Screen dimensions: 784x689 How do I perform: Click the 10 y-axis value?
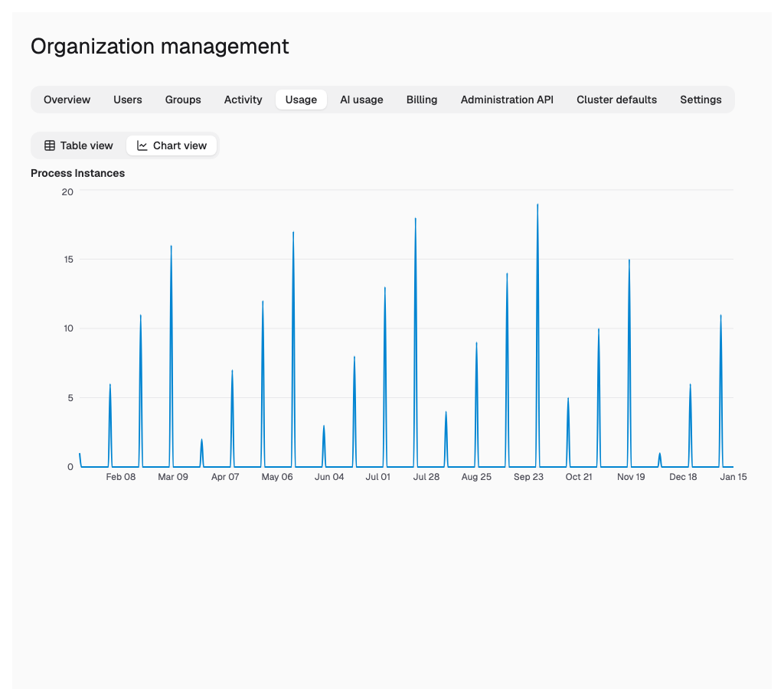[x=68, y=328]
